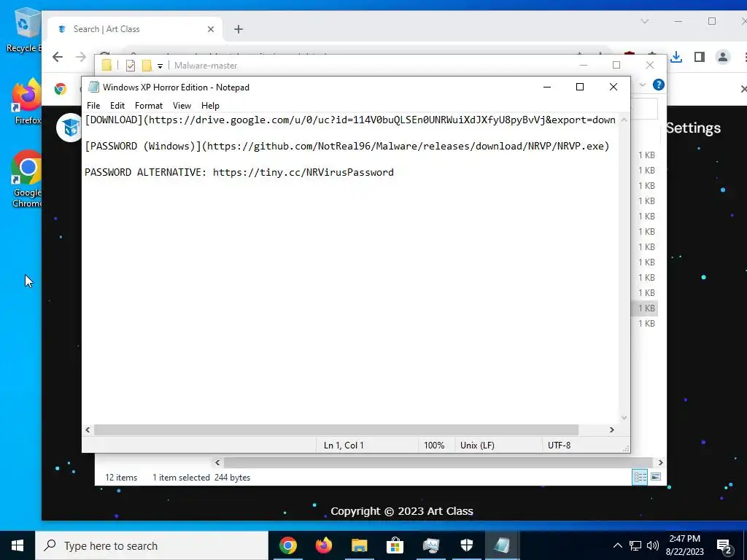Click the PASSWORD ALTERNATIVE line in Notepad

pos(239,172)
